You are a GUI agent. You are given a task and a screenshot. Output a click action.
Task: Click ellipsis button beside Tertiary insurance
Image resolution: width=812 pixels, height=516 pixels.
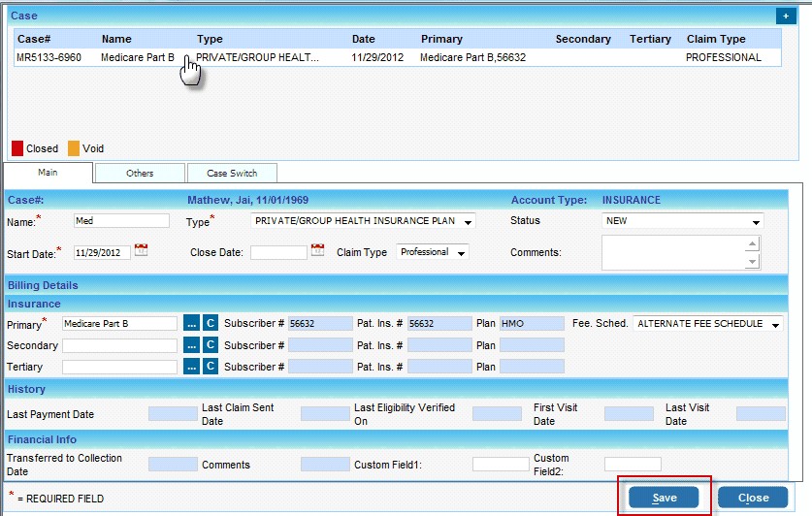[x=191, y=367]
